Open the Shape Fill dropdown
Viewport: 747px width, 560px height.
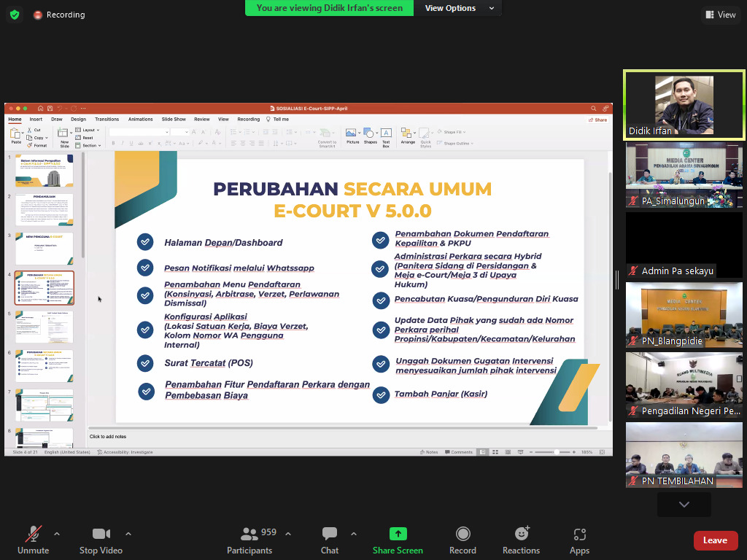(x=452, y=132)
